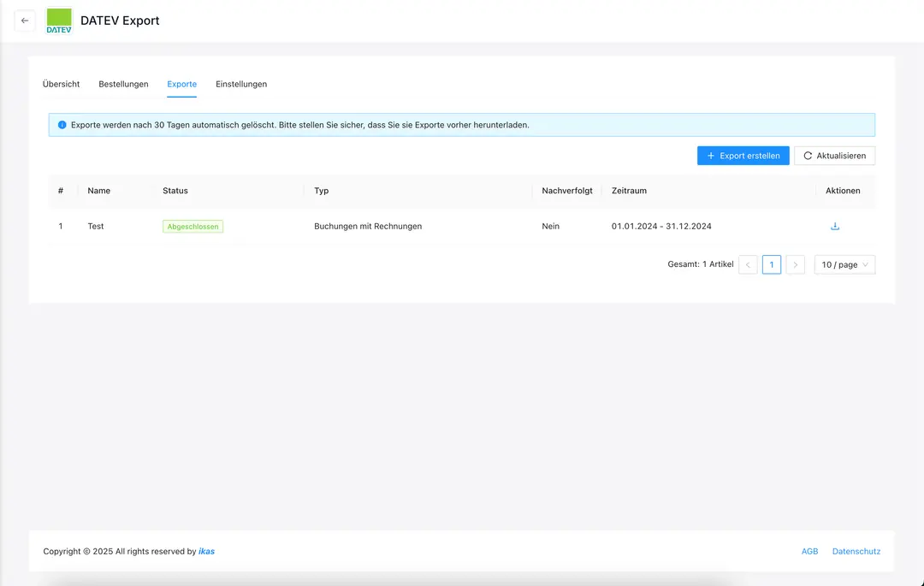
Task: Go to the previous page arrow
Action: point(748,265)
